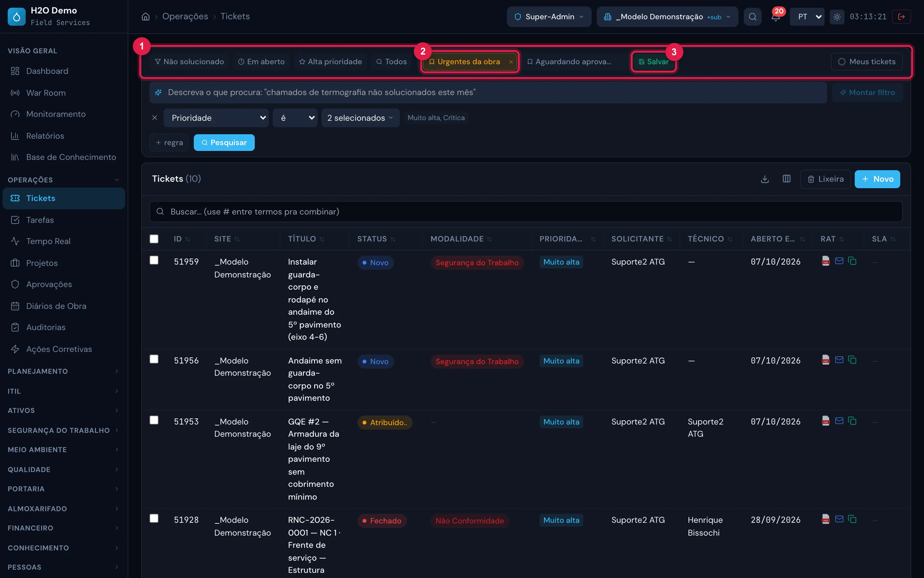924x578 pixels.
Task: Download the tickets list export icon
Action: tap(765, 179)
